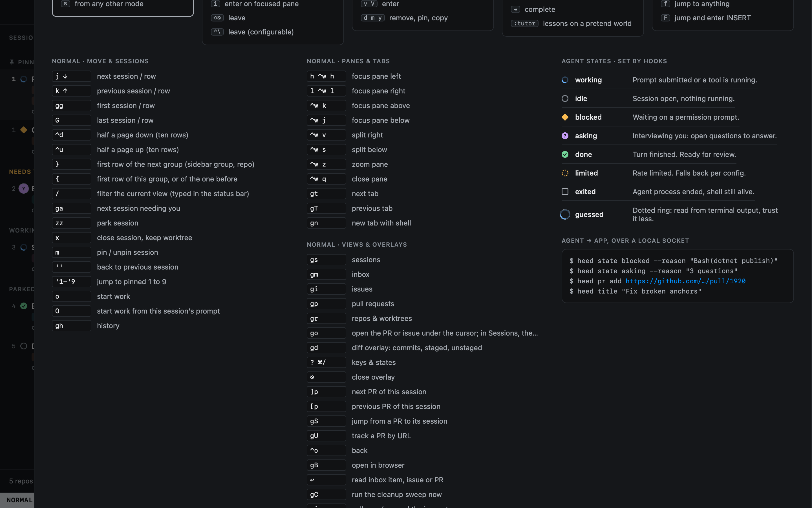Image resolution: width=812 pixels, height=508 pixels.
Task: Click the limited state dashed ring icon
Action: click(565, 173)
